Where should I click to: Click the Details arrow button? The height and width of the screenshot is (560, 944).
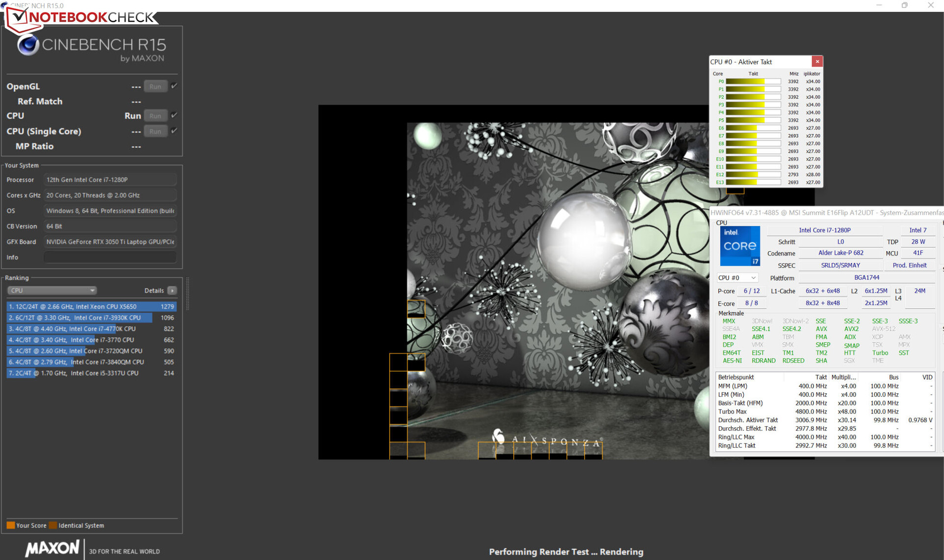[172, 291]
